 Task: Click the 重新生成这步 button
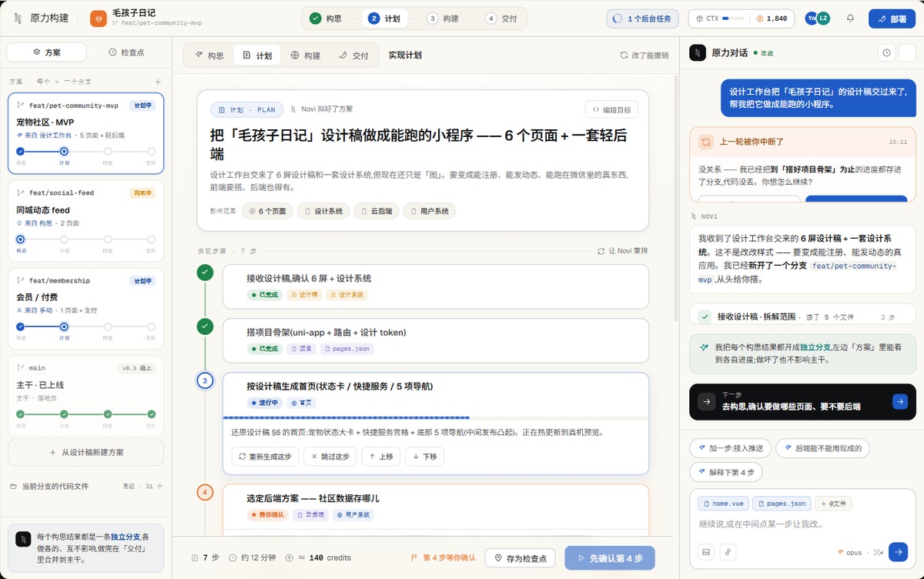(265, 457)
